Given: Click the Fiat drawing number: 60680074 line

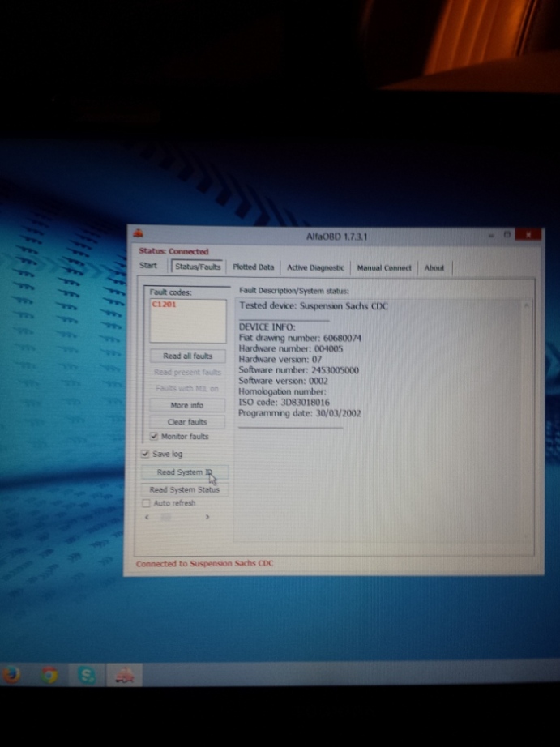Looking at the screenshot, I should [x=300, y=338].
